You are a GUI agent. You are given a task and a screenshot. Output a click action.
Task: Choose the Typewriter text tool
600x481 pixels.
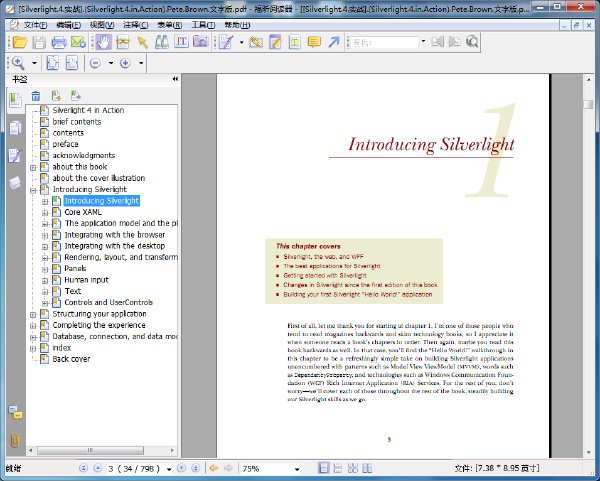pos(294,42)
